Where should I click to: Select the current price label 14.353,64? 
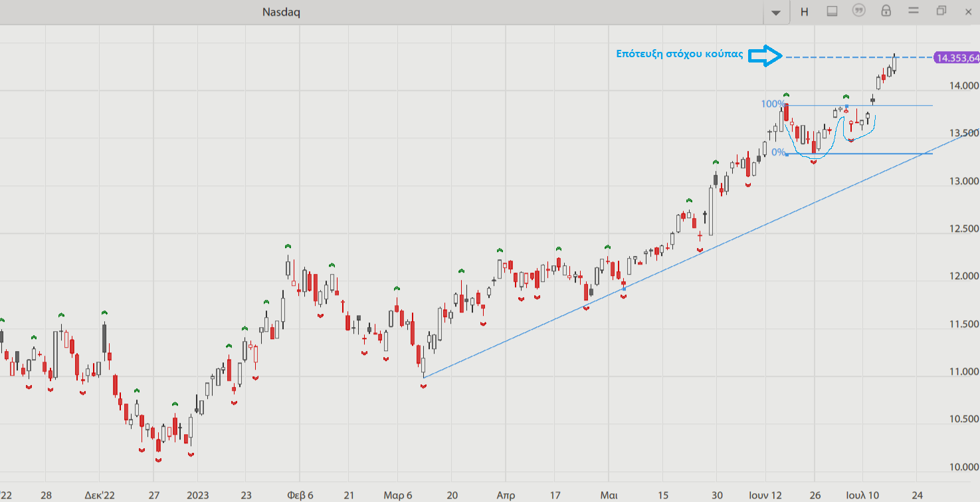[957, 58]
